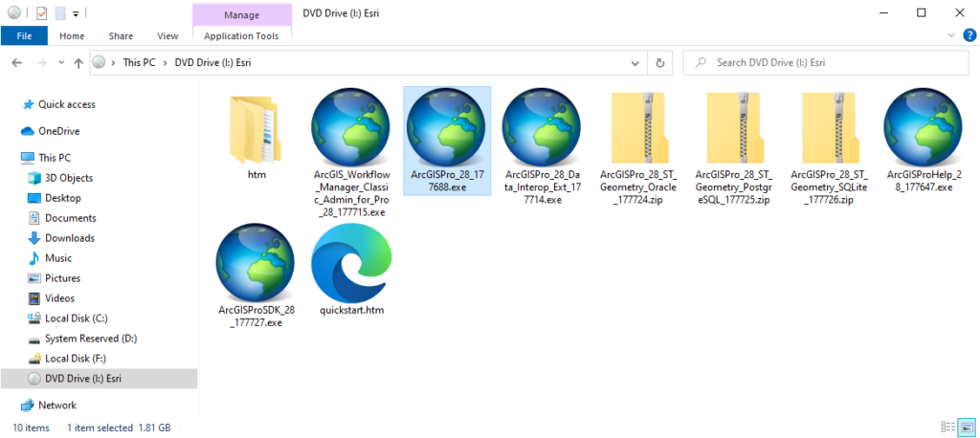Open Desktop in navigation pane

pos(62,198)
